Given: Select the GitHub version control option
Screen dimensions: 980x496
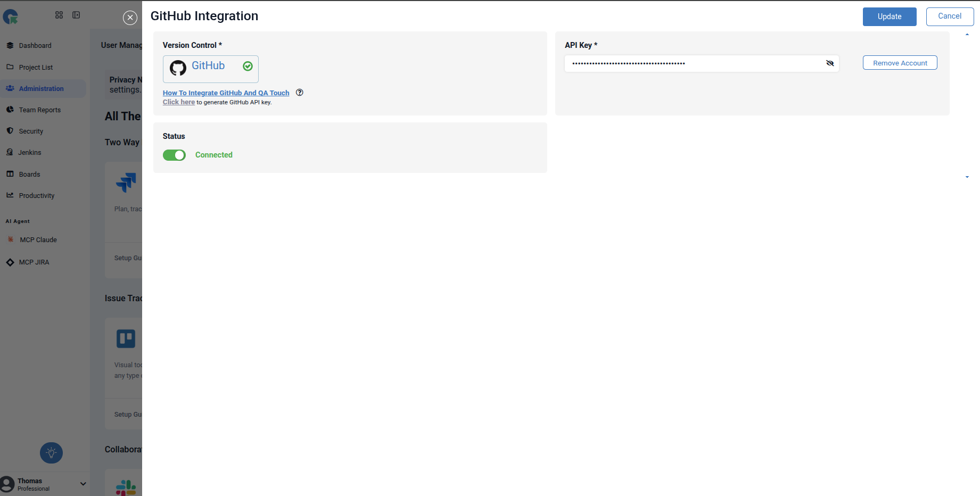Looking at the screenshot, I should 211,69.
